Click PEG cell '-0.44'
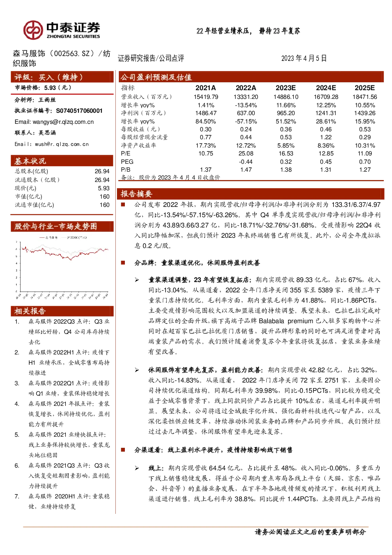 point(246,162)
